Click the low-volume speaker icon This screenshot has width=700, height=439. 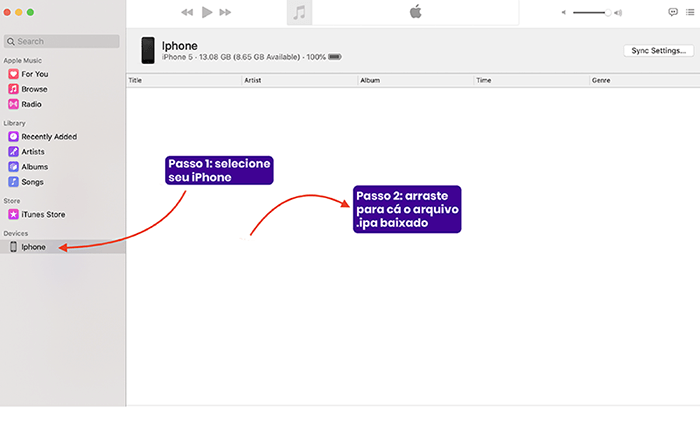(x=564, y=13)
